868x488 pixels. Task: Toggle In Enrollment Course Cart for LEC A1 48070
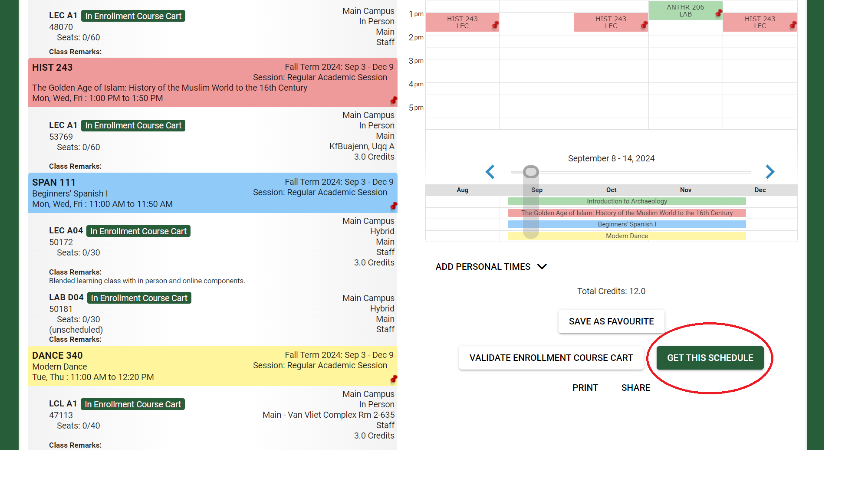pyautogui.click(x=133, y=16)
